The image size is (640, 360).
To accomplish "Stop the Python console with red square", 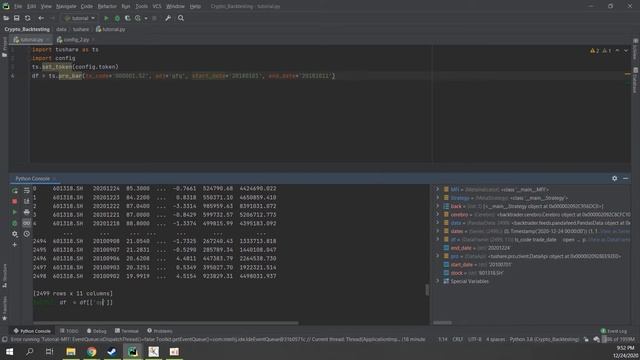I will click(15, 201).
